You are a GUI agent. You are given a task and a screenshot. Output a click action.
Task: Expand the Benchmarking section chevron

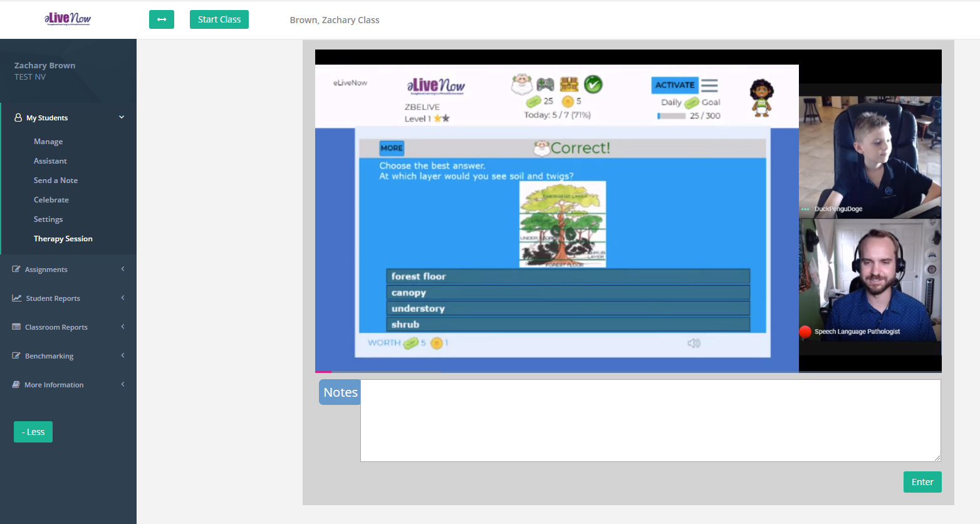point(123,355)
